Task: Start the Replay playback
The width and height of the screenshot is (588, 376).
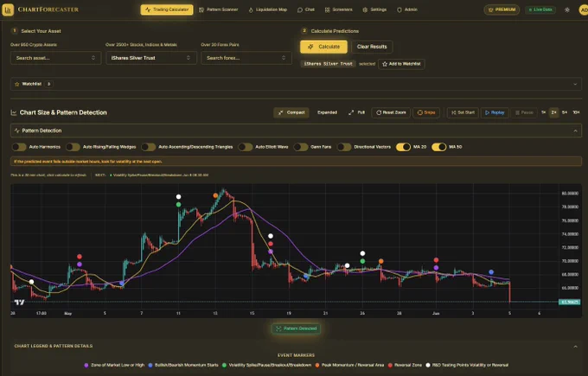Action: coord(495,112)
